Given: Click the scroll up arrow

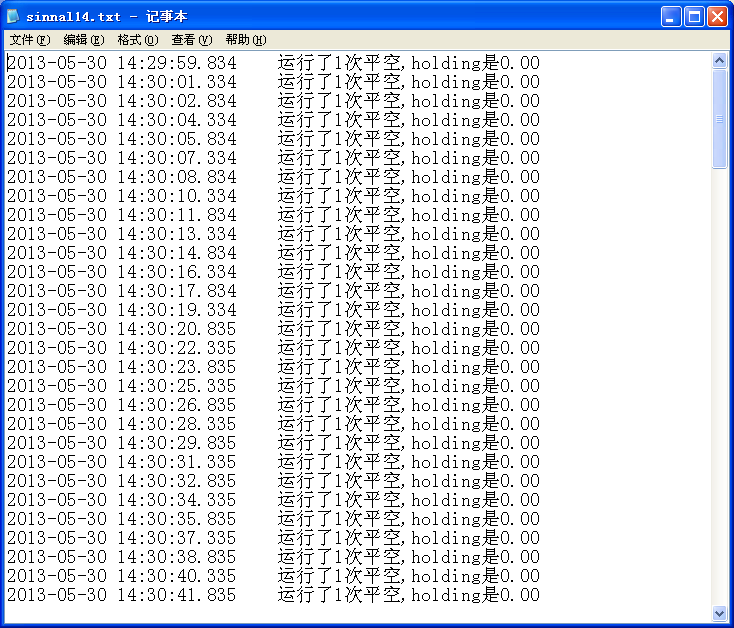Looking at the screenshot, I should [x=719, y=60].
